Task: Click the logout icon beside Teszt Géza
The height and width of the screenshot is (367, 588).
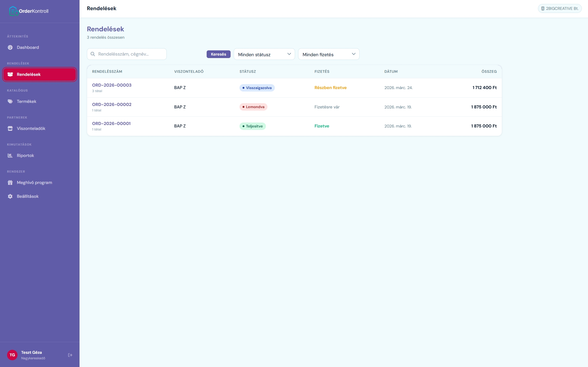Action: pyautogui.click(x=70, y=355)
